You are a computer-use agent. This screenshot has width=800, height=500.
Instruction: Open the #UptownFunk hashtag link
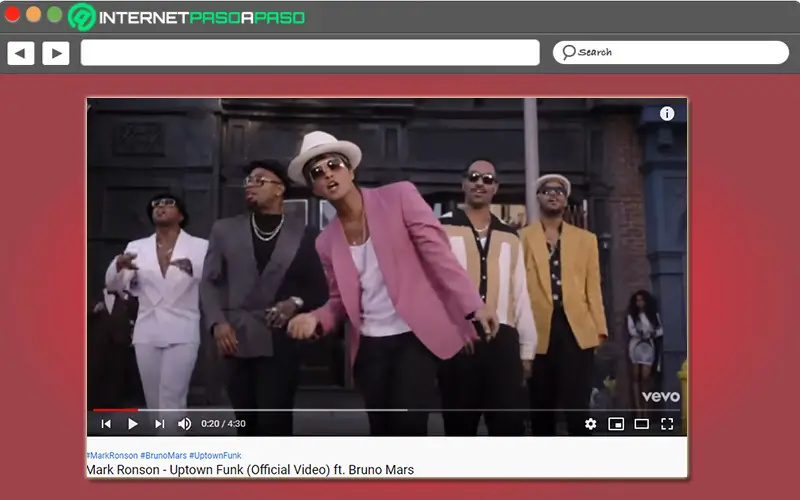point(215,455)
